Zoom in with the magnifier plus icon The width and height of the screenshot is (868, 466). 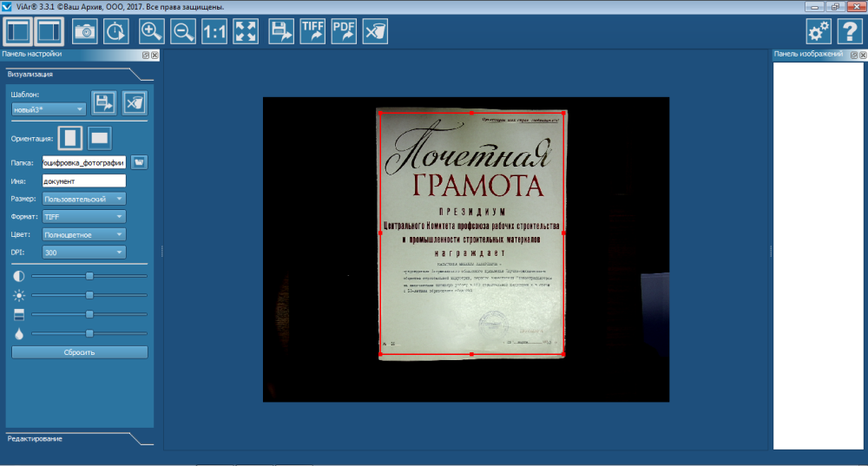(x=152, y=31)
